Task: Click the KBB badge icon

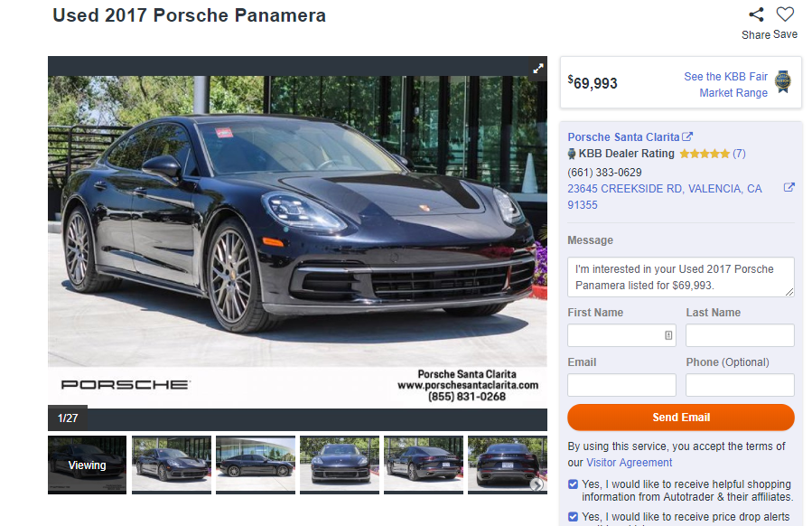Action: click(x=783, y=82)
